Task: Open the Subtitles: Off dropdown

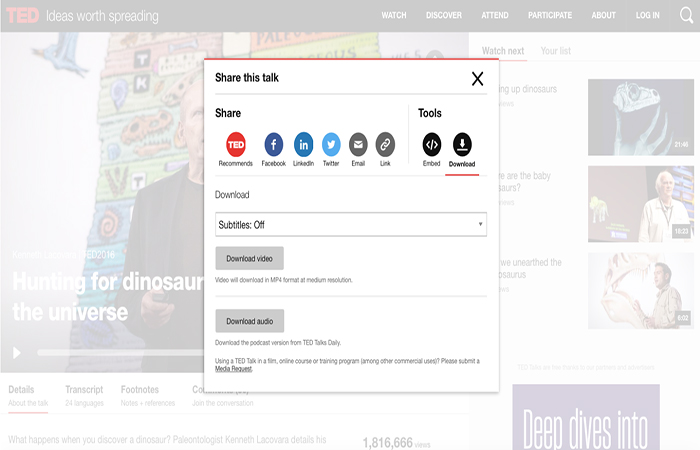Action: (351, 224)
